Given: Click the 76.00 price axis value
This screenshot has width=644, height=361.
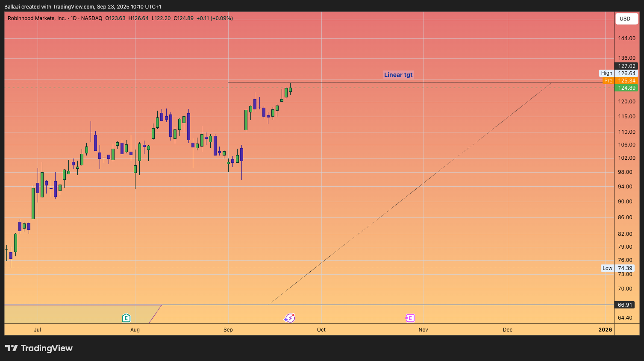Looking at the screenshot, I should pos(625,260).
